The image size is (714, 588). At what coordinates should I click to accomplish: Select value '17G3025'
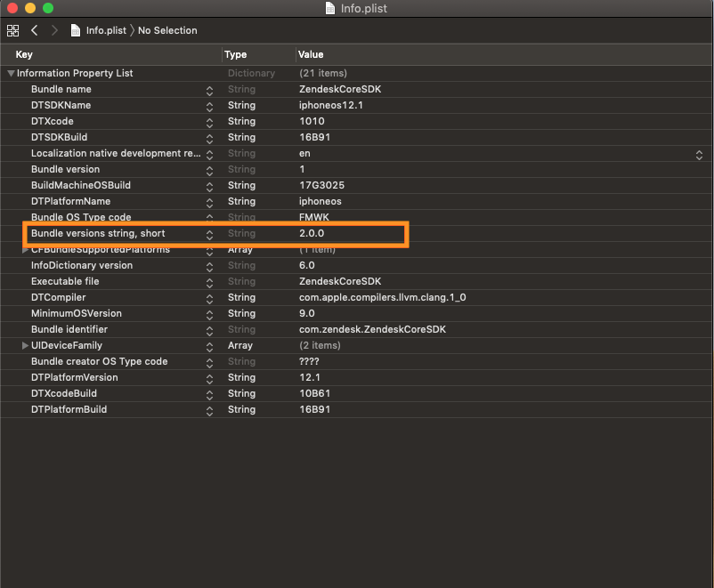tap(321, 185)
